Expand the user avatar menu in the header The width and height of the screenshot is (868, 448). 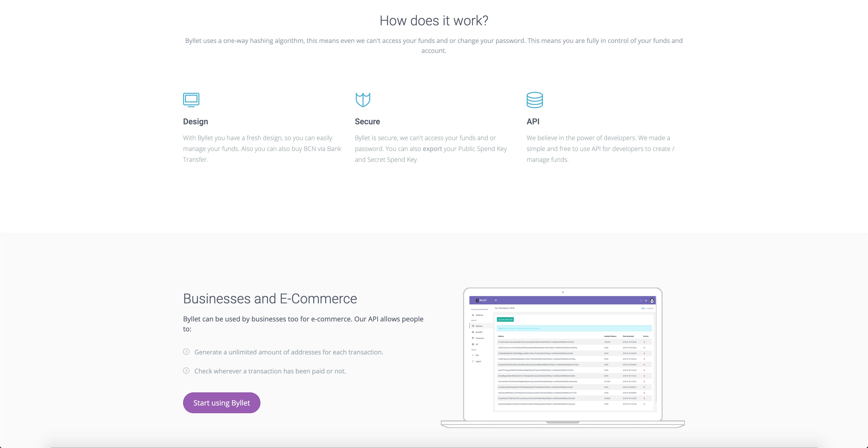[x=652, y=301]
